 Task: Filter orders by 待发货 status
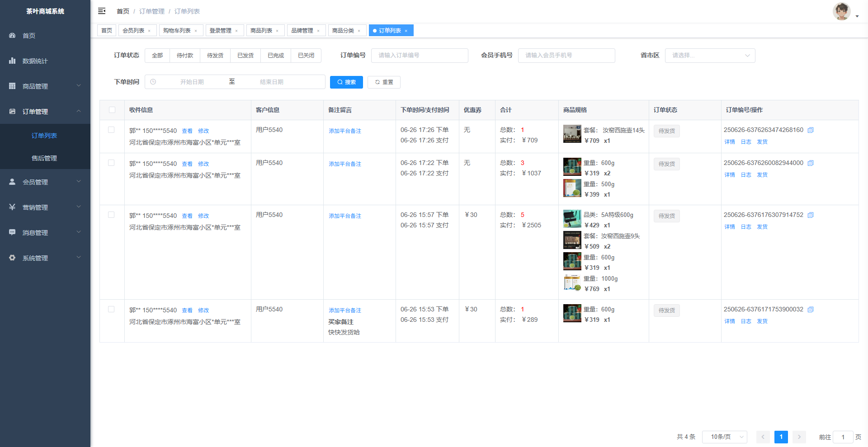215,56
